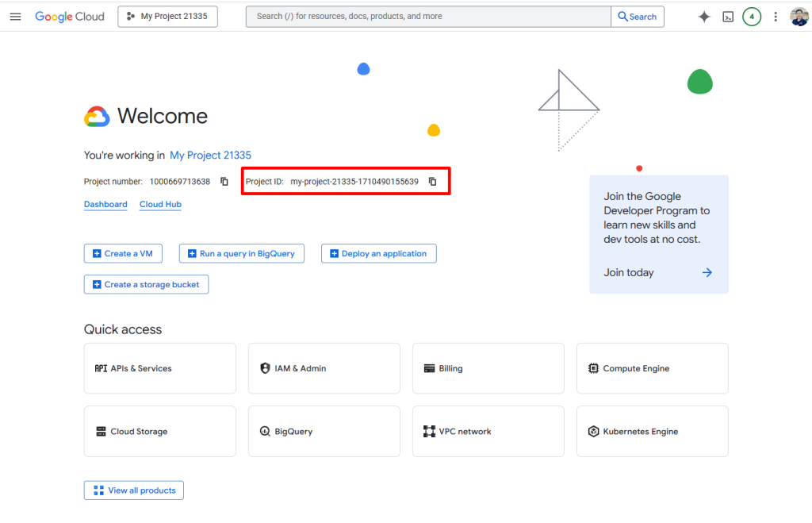Open Cloud Storage quick access card

160,431
